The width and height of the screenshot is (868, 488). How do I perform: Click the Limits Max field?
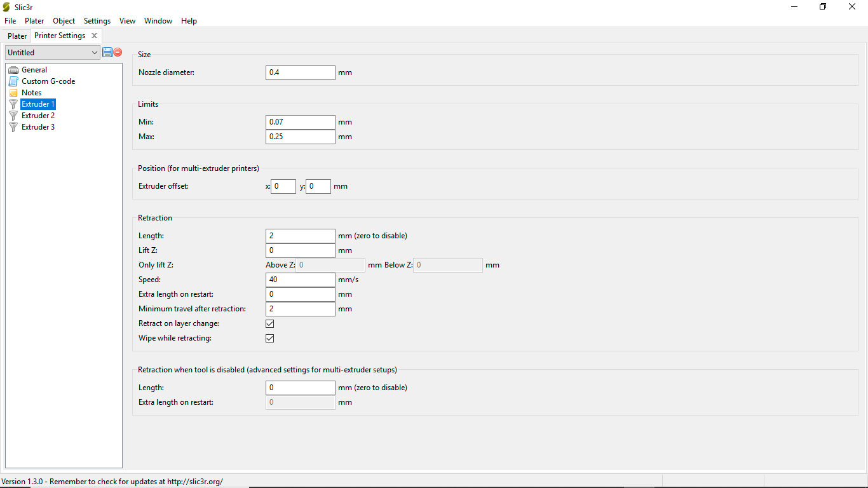300,137
